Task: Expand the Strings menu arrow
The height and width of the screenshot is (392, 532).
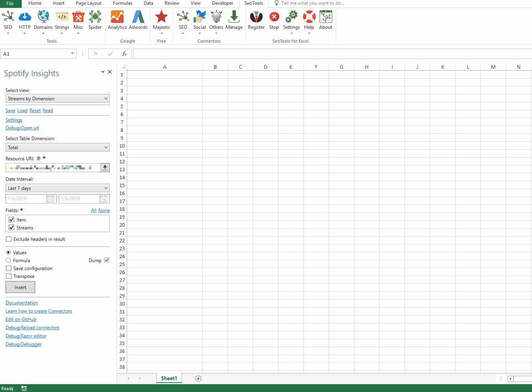Action: [x=62, y=33]
